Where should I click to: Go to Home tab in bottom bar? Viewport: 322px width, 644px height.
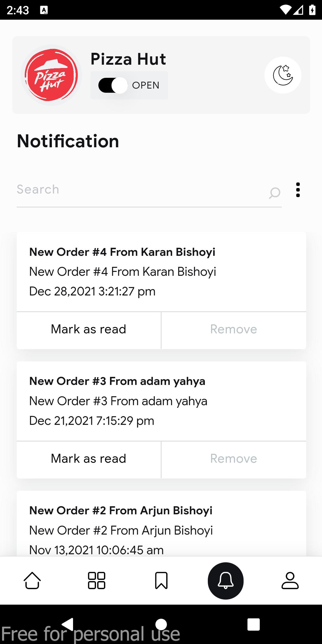(32, 580)
